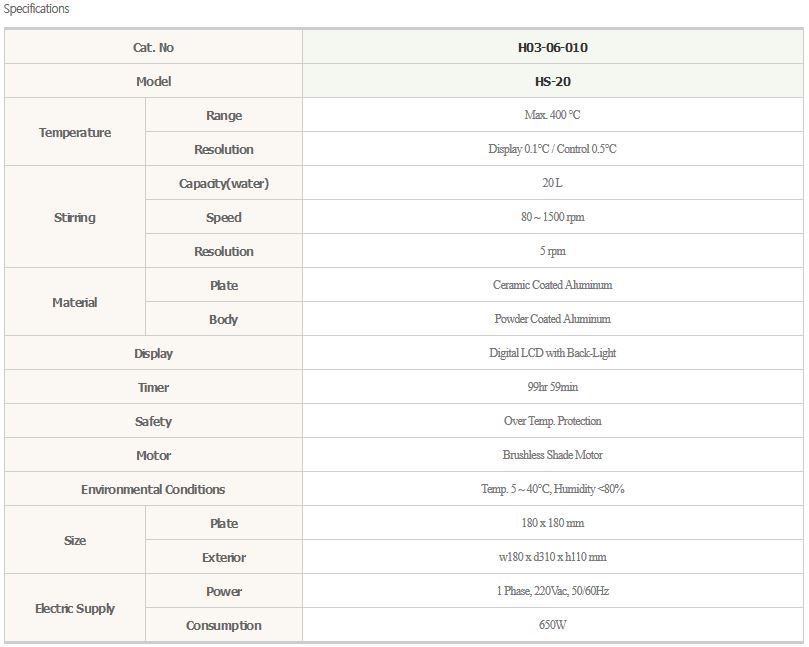This screenshot has height=647, width=809.
Task: Click Digital LCD with Back-Light value
Action: [x=553, y=353]
